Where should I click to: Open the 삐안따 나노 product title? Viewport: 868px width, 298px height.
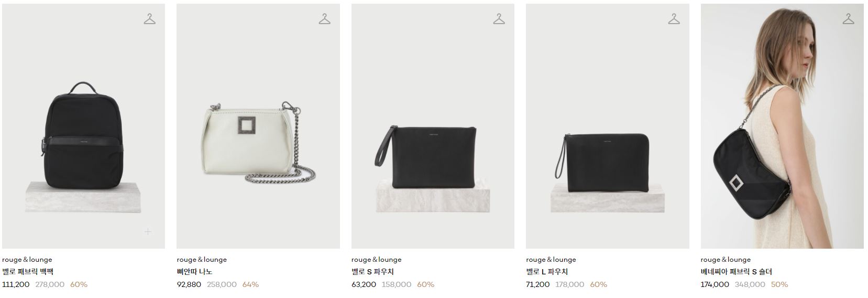click(194, 272)
